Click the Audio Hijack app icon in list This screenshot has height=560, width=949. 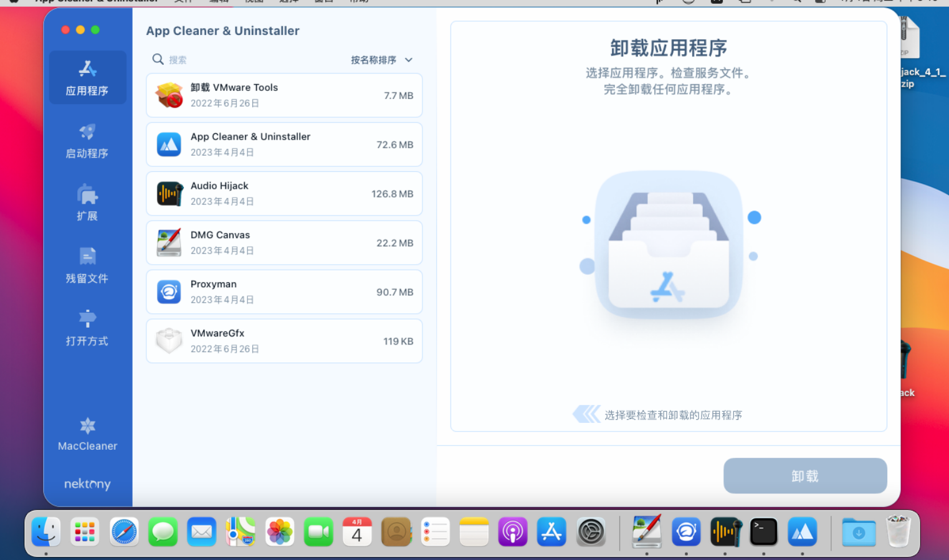point(169,194)
